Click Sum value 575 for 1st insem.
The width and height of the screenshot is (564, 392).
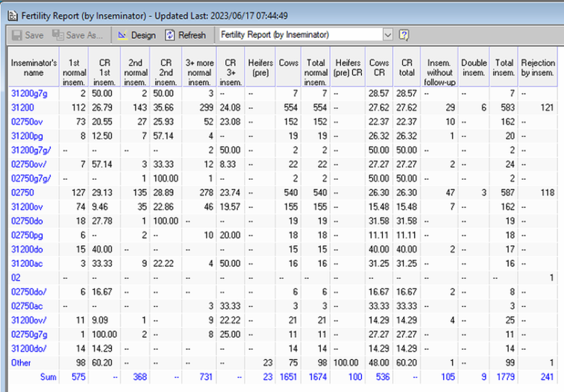(78, 377)
